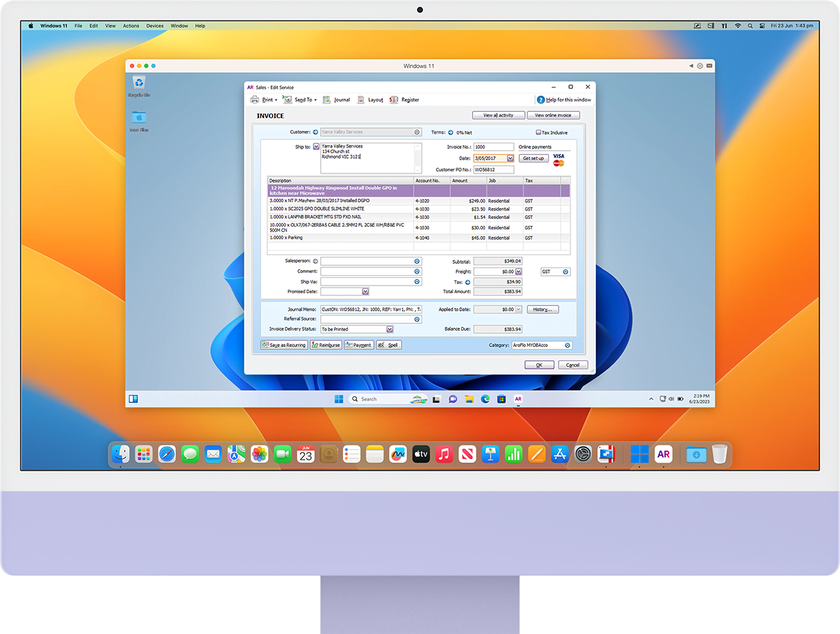The width and height of the screenshot is (840, 634).
Task: Click the Payment button
Action: point(358,345)
